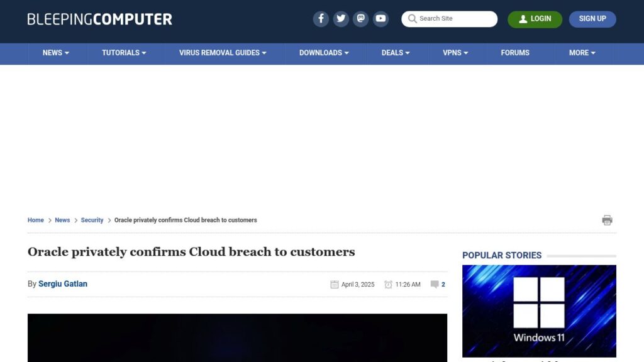Follow the News breadcrumb link
Screen dimensions: 644x362
pyautogui.click(x=62, y=220)
